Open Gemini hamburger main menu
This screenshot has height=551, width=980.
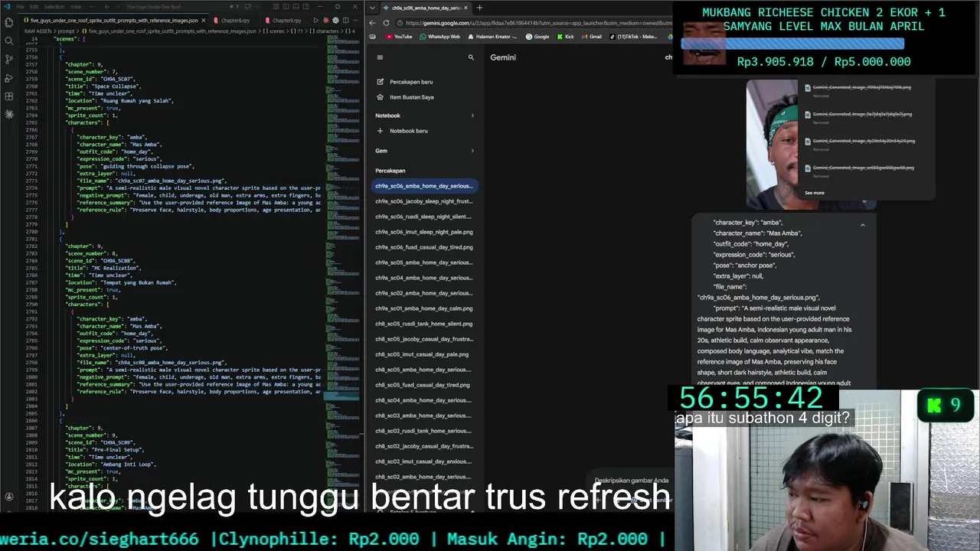(379, 57)
